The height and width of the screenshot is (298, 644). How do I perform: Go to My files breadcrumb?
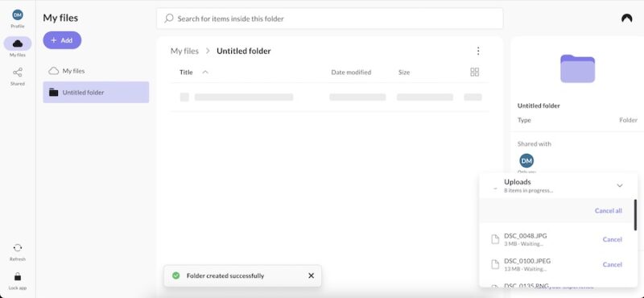tap(184, 51)
